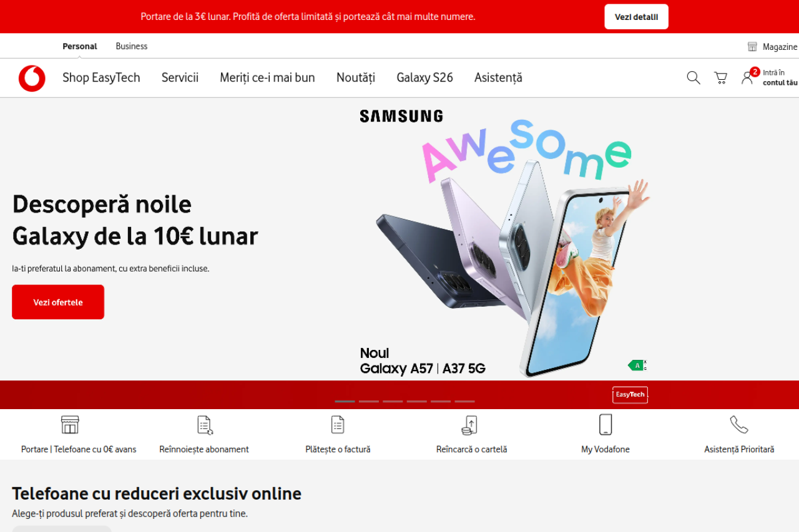Viewport: 799px width, 532px height.
Task: Click the Reînnoiește abonament document icon
Action: point(205,425)
